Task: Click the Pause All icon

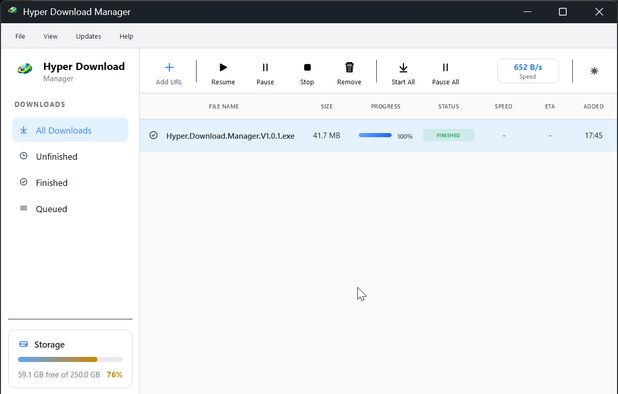Action: (x=445, y=67)
